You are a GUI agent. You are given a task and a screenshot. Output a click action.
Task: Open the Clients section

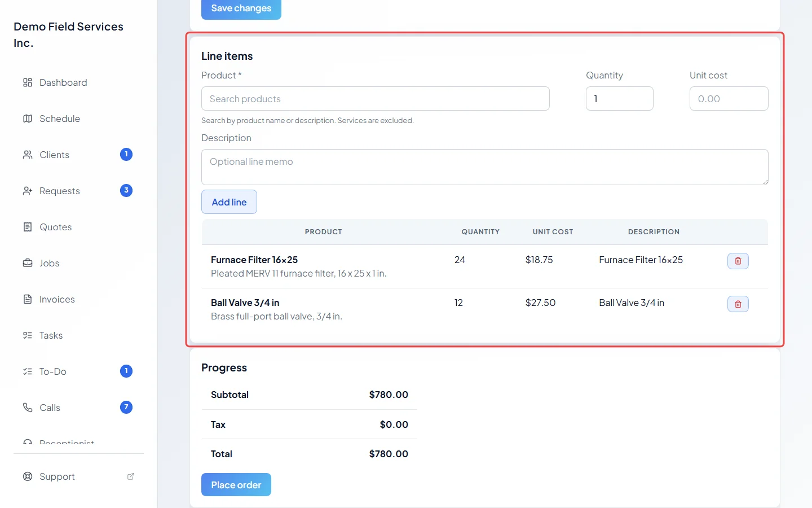pos(79,155)
